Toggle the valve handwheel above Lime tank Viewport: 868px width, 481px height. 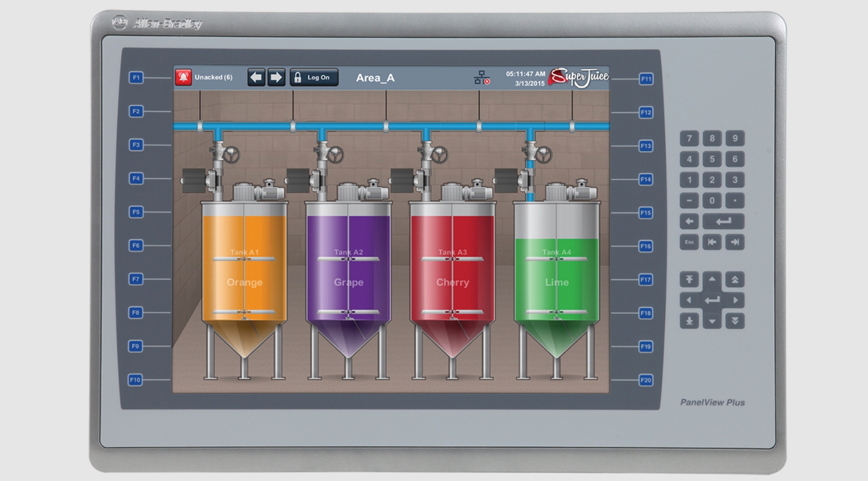pos(544,154)
